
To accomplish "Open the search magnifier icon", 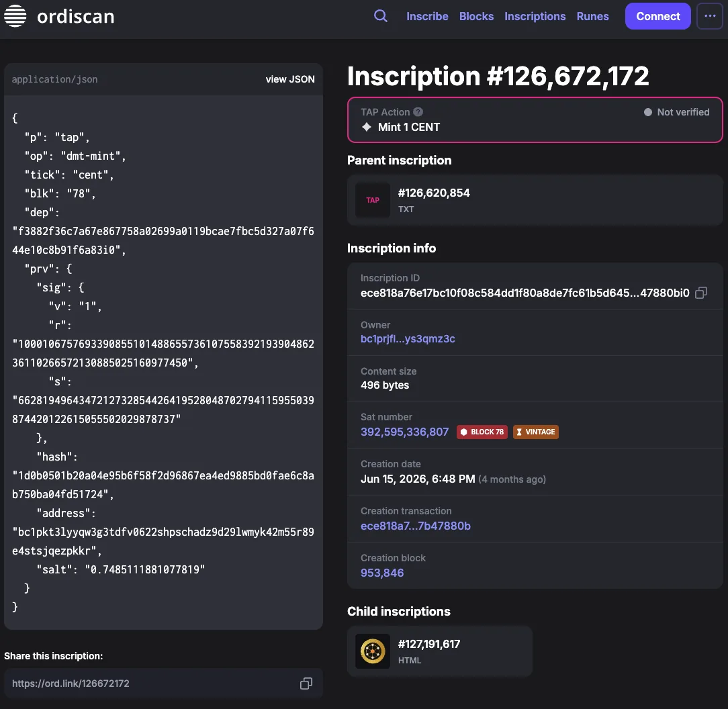I will 381,16.
